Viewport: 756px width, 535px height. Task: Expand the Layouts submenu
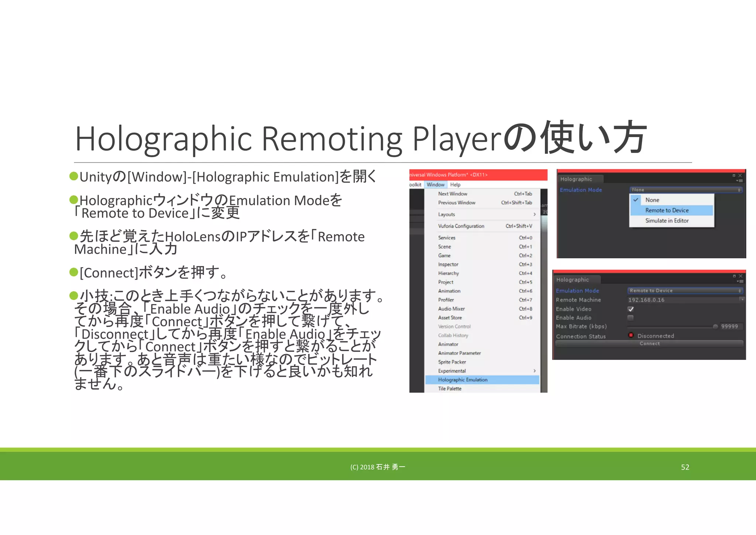pos(482,214)
